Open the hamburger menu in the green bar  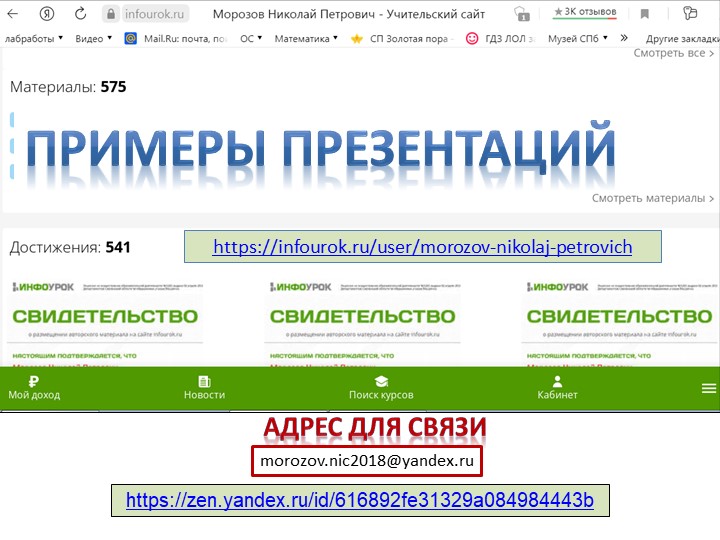709,389
